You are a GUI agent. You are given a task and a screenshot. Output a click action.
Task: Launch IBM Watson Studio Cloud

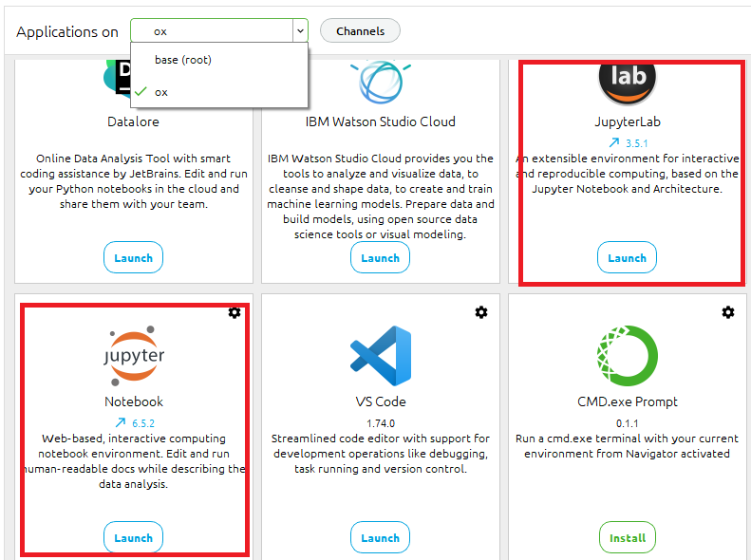coord(381,257)
